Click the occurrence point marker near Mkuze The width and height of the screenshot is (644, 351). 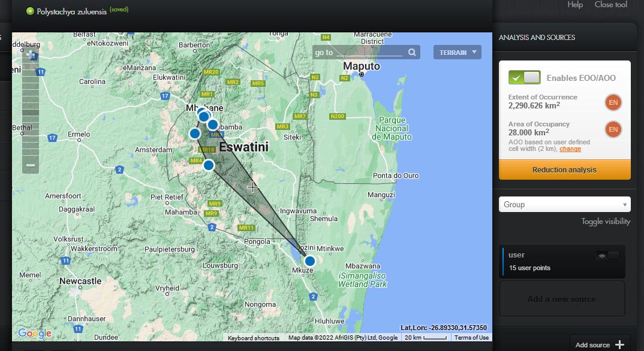tap(309, 261)
